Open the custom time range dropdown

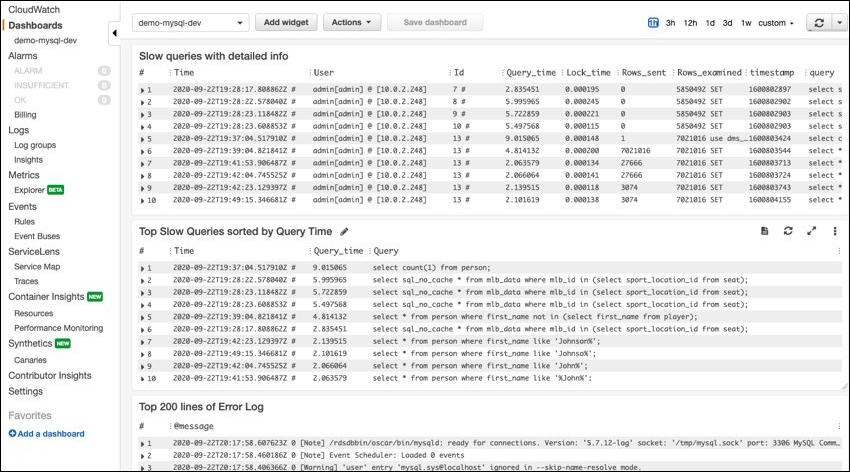point(776,22)
